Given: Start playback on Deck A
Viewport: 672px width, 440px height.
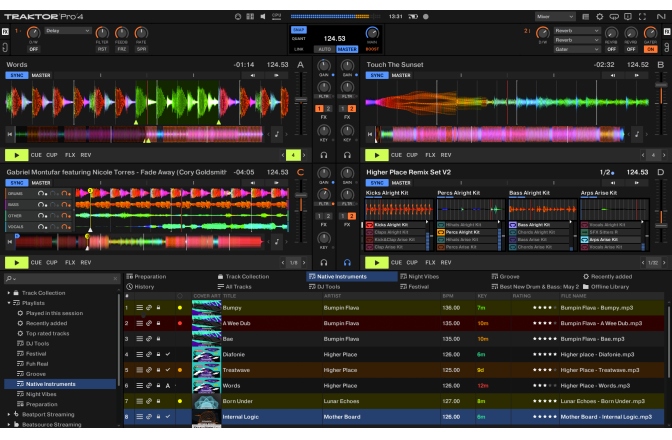Looking at the screenshot, I should tap(17, 155).
